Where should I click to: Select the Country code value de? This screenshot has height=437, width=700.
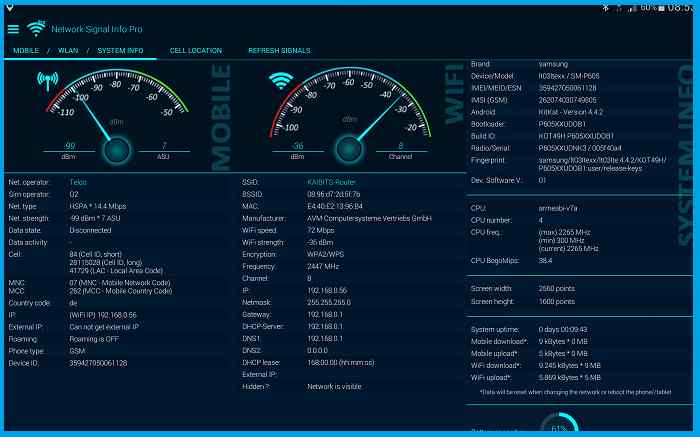(x=73, y=303)
